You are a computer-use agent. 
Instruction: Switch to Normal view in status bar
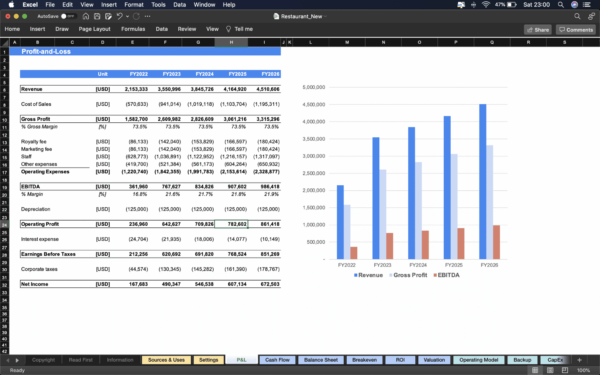(x=535, y=370)
